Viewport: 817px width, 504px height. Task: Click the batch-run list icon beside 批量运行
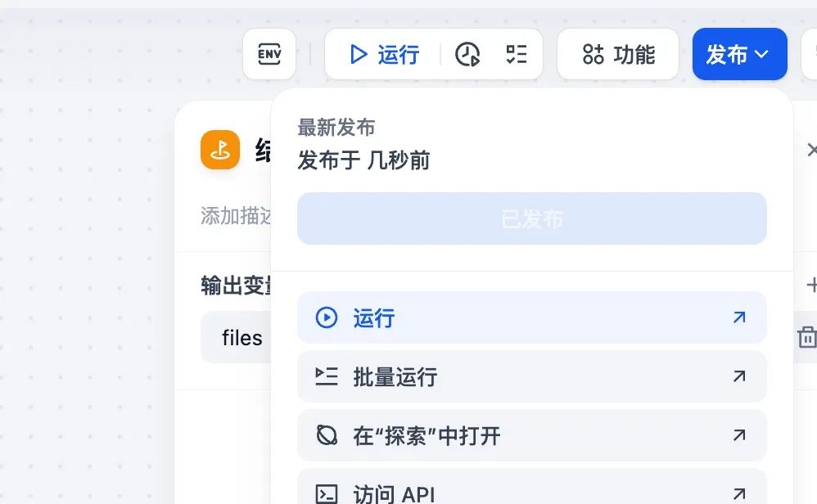click(327, 376)
